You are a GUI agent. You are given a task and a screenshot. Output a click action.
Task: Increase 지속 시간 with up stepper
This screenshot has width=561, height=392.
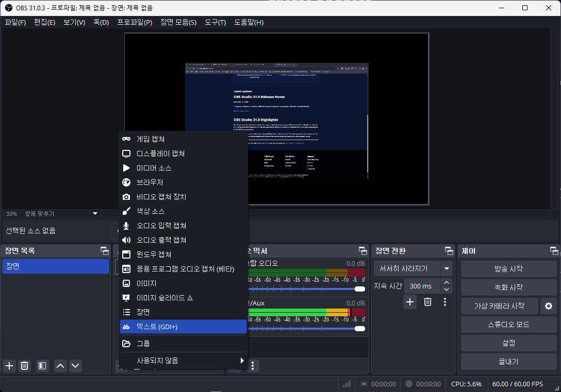[x=447, y=282]
